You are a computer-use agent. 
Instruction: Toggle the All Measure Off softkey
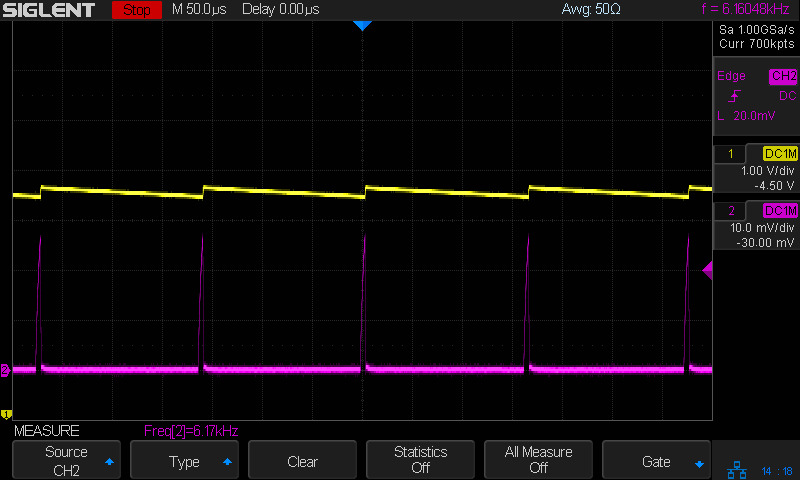pos(538,460)
